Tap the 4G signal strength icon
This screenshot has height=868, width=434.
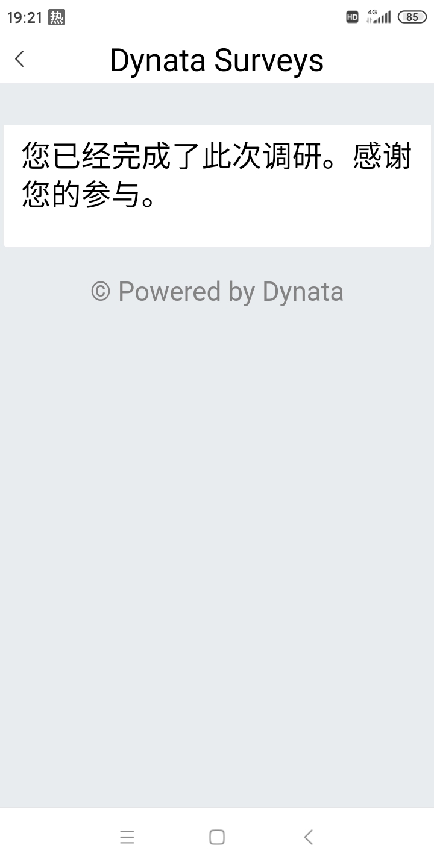tap(379, 16)
